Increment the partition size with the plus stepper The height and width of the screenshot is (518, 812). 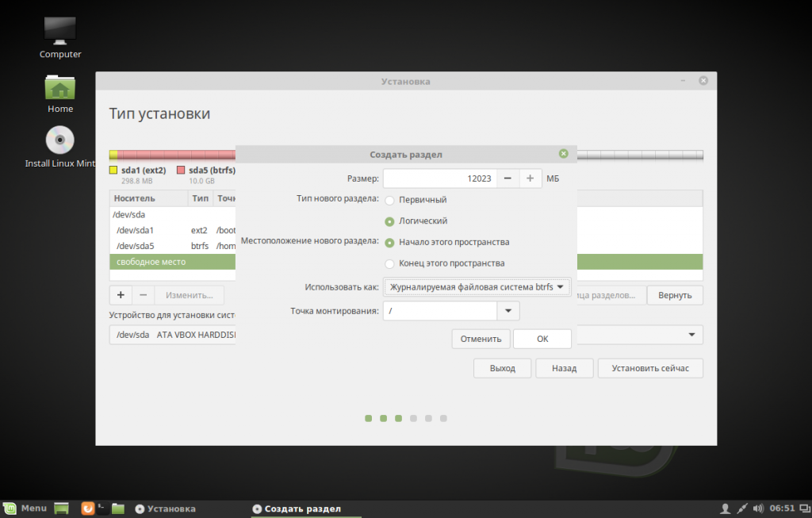coord(530,178)
